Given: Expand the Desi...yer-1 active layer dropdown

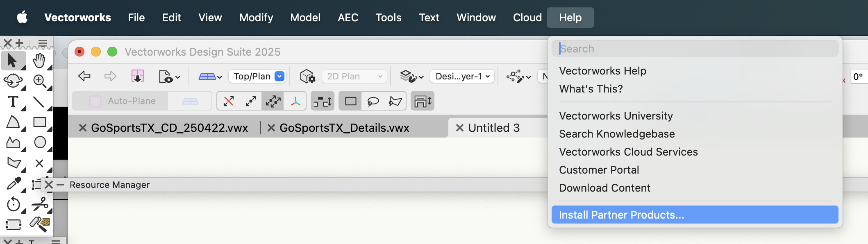Looking at the screenshot, I should pos(462,76).
